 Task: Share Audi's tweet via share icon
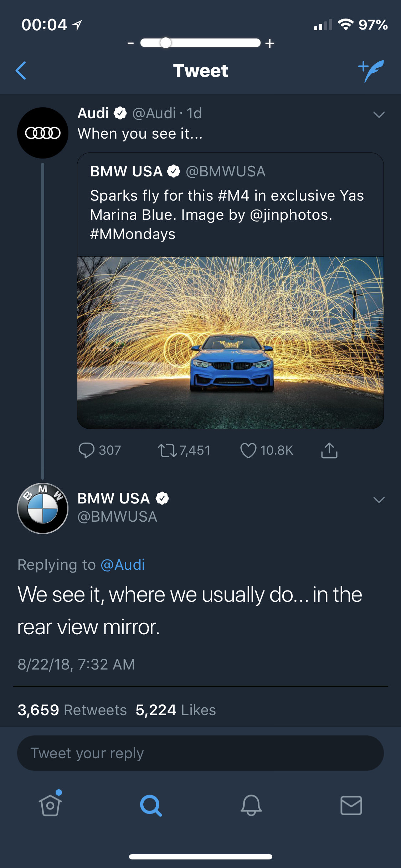click(x=329, y=450)
